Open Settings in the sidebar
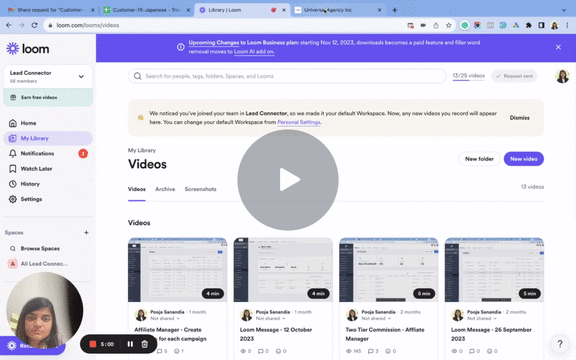The height and width of the screenshot is (360, 576). 31,199
